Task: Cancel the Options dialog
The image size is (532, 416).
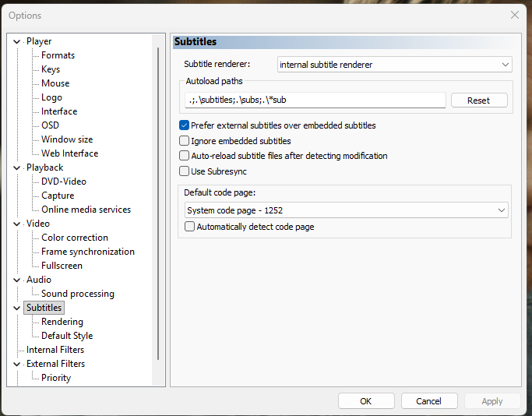Action: point(429,401)
